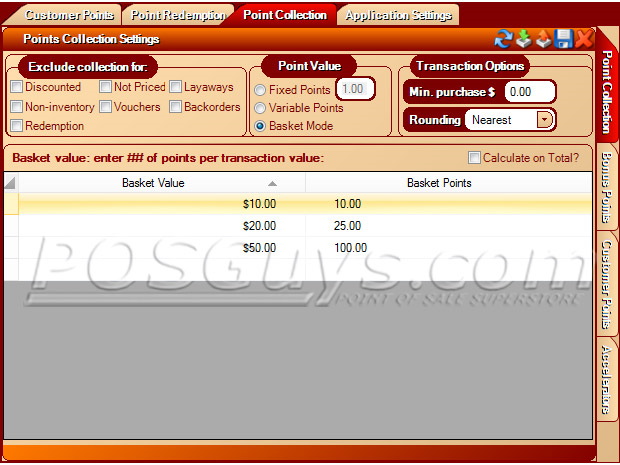Click the orange export arrow icon
620x465 pixels.
click(x=544, y=39)
